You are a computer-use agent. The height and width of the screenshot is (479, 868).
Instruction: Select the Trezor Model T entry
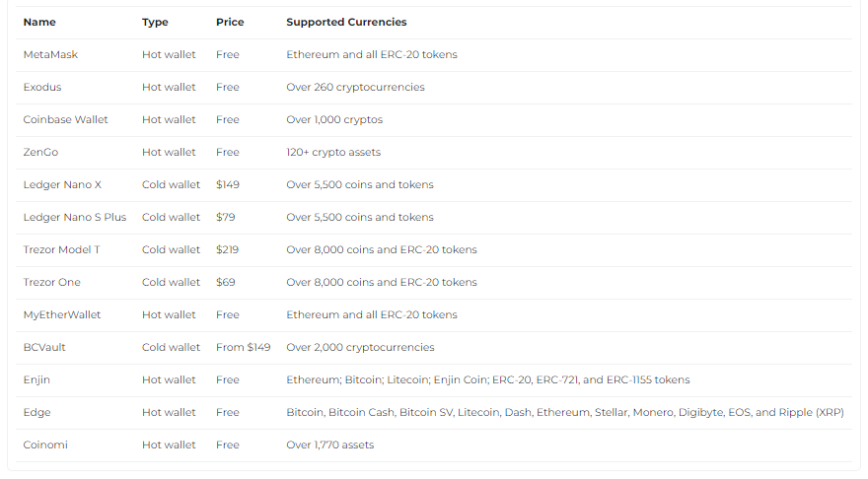click(x=61, y=250)
